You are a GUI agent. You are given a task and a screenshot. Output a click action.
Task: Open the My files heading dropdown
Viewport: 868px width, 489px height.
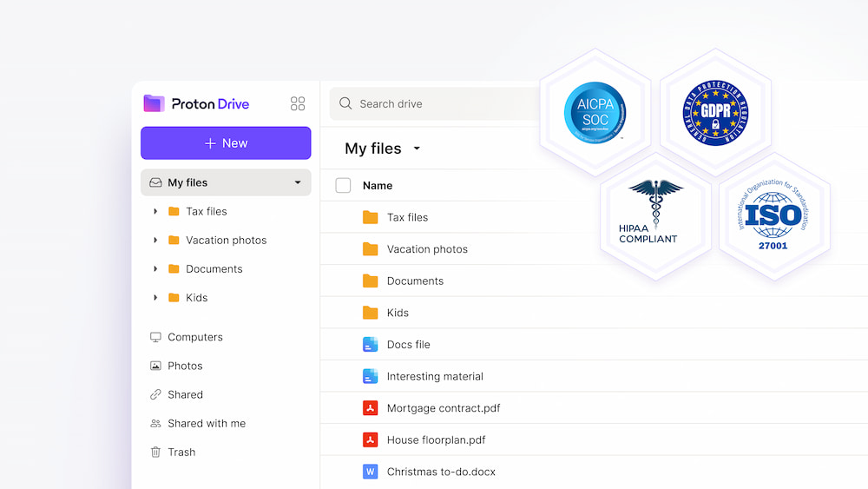coord(417,149)
